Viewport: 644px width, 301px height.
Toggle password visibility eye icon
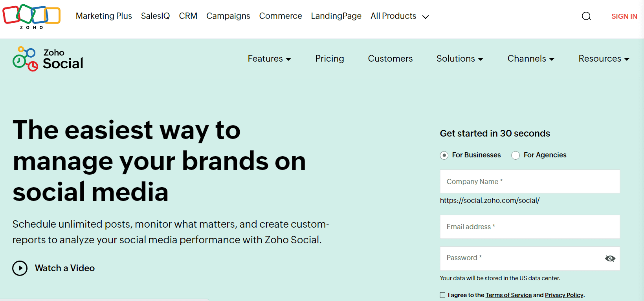coord(610,258)
